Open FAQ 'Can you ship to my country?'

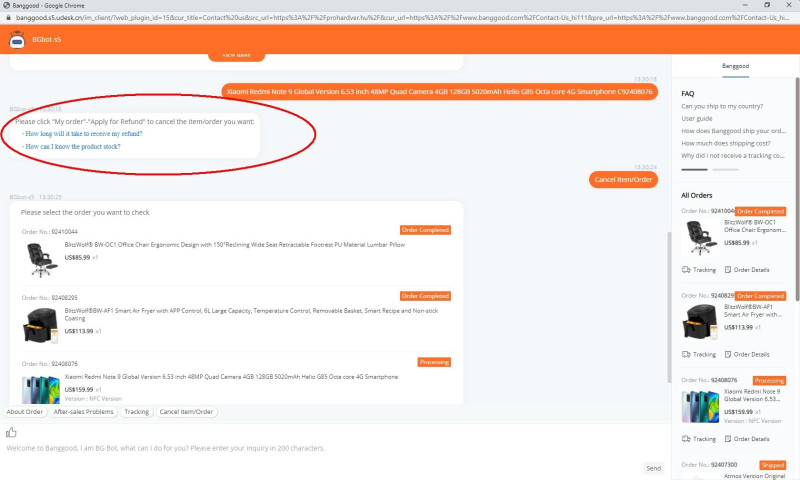tap(722, 107)
